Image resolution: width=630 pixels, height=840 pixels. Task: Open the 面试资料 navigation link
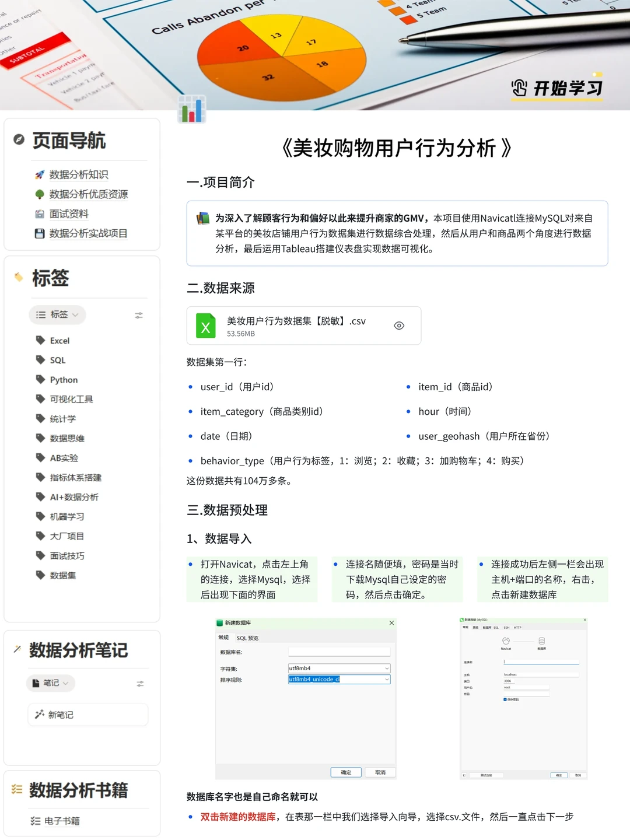click(69, 214)
